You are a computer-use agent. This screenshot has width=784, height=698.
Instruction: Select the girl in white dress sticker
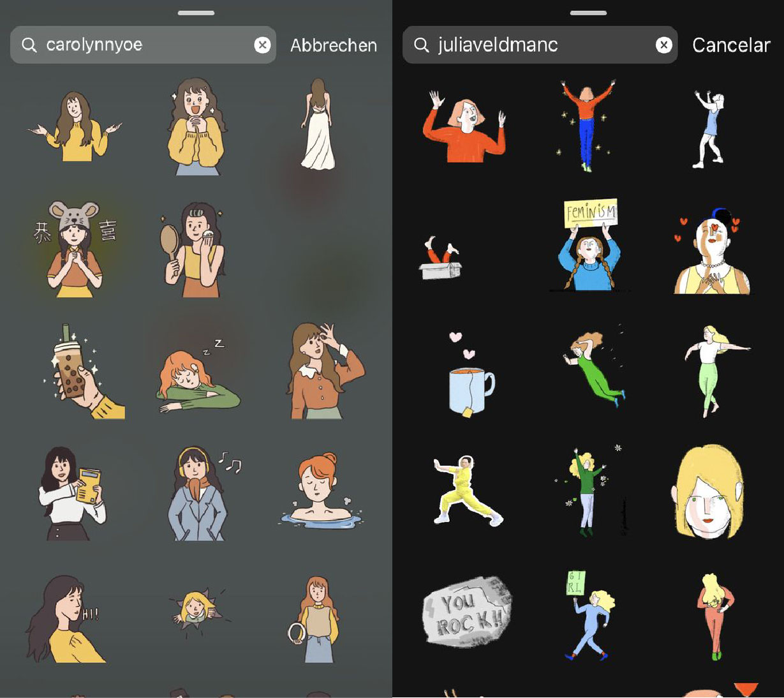(x=318, y=124)
